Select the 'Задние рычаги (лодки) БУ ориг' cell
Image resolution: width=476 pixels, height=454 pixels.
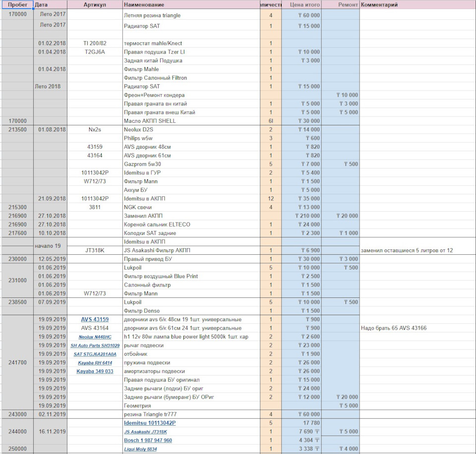point(191,389)
